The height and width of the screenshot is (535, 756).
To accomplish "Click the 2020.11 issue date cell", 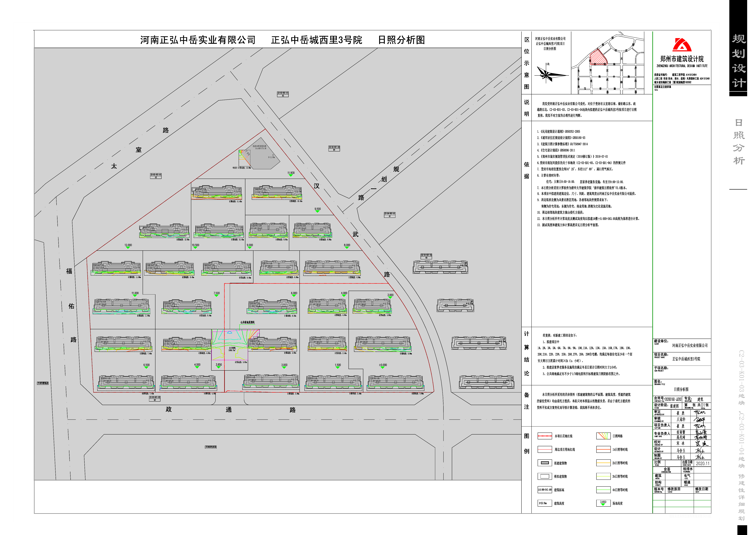I will click(703, 463).
